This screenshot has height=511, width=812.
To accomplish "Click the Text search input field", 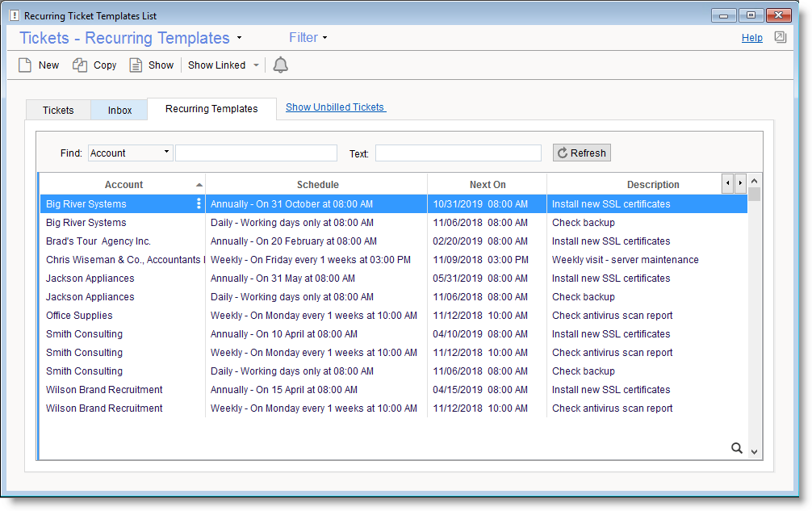I will pos(458,153).
